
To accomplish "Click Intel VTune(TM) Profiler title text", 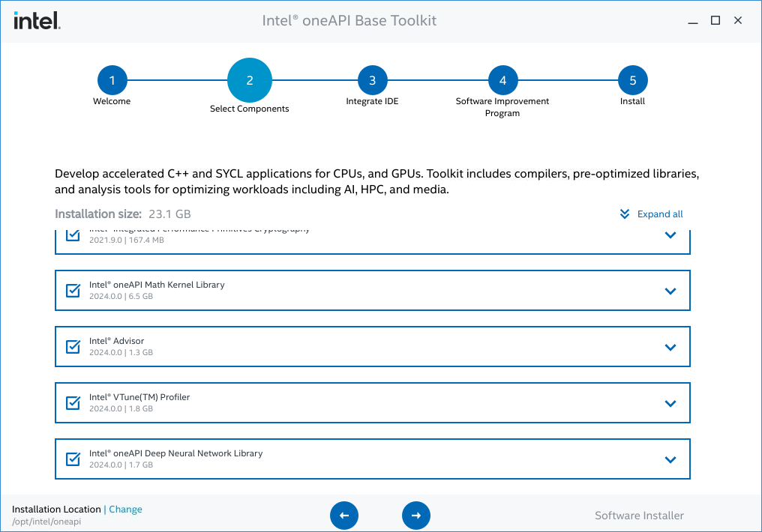I will click(x=139, y=397).
